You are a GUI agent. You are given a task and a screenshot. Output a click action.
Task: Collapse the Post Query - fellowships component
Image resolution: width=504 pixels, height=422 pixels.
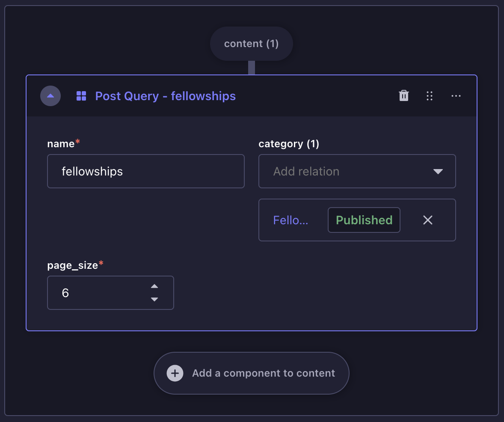[50, 96]
